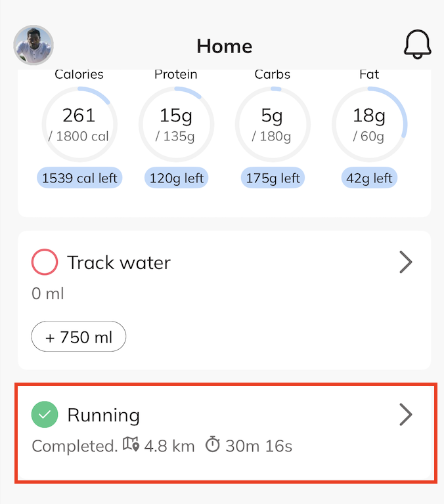Click the Home page title
This screenshot has height=504, width=444.
(x=224, y=46)
